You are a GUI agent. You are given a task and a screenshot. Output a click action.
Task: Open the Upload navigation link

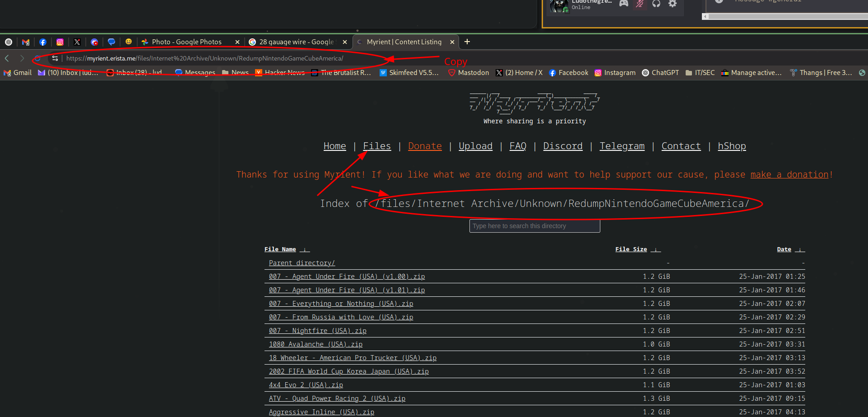(x=475, y=146)
